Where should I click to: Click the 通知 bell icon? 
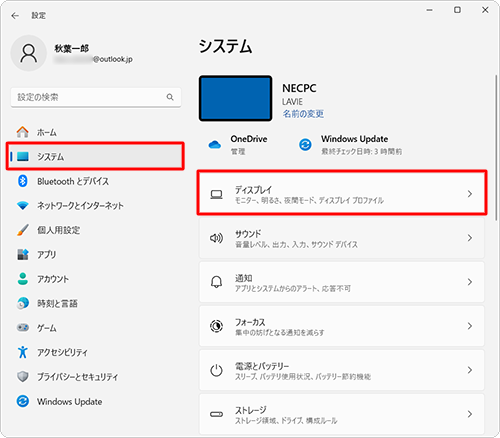pyautogui.click(x=216, y=282)
